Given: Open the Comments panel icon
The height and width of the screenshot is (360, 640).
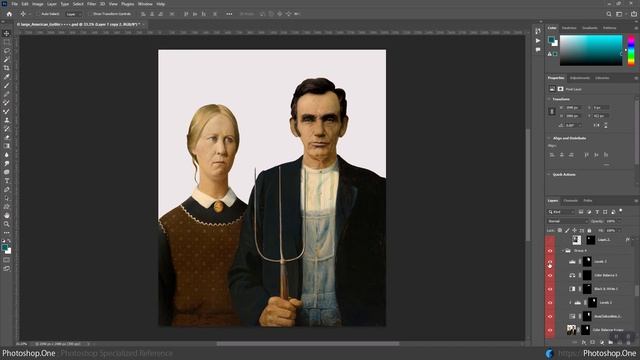Looking at the screenshot, I should pyautogui.click(x=538, y=50).
